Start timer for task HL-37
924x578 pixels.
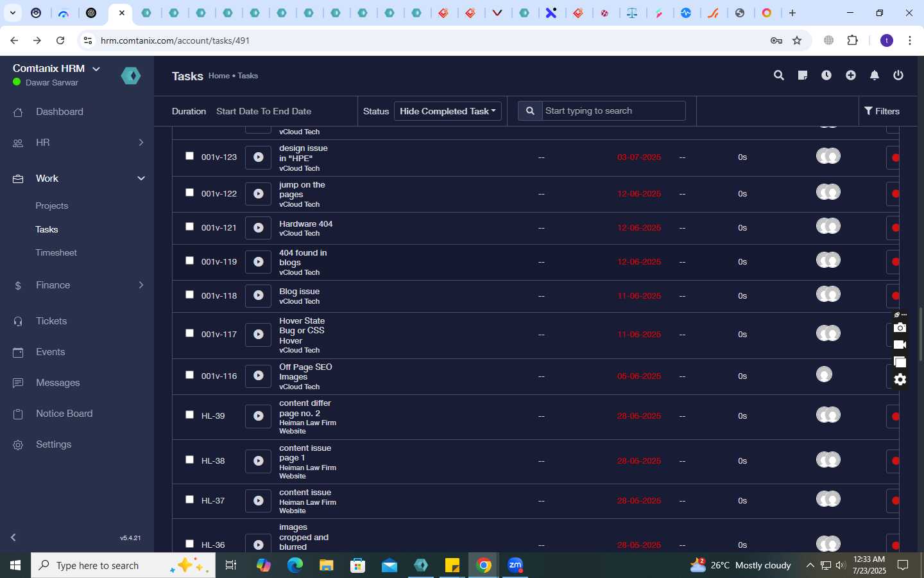tap(259, 501)
